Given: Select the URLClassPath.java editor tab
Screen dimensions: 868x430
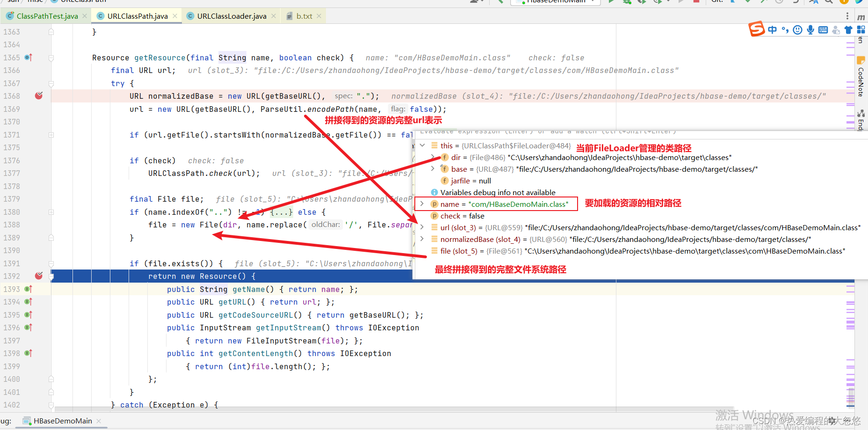Looking at the screenshot, I should [137, 16].
